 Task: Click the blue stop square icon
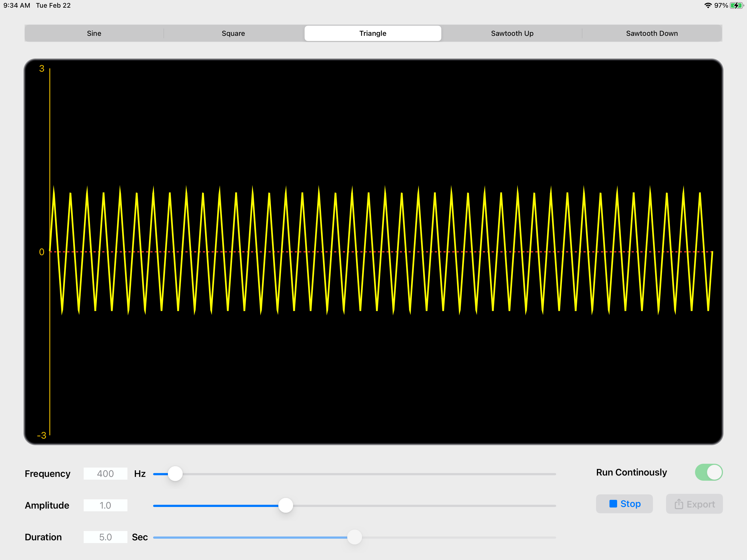613,504
